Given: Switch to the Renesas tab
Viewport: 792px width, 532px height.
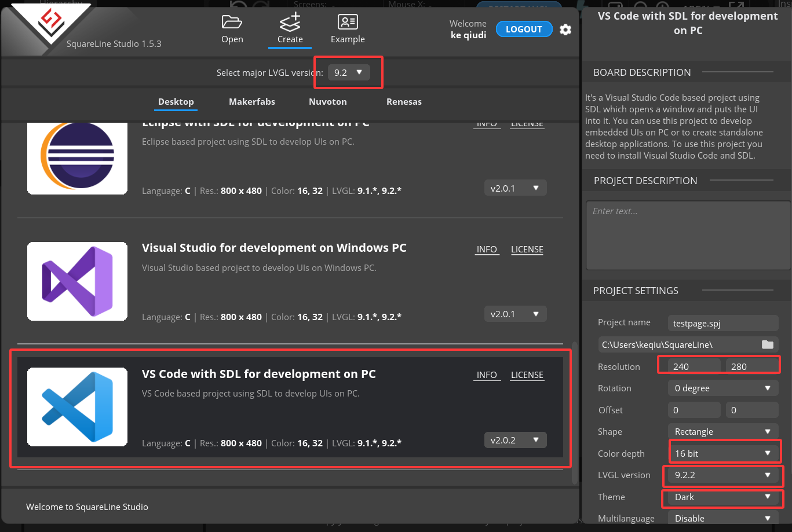Looking at the screenshot, I should [x=404, y=102].
